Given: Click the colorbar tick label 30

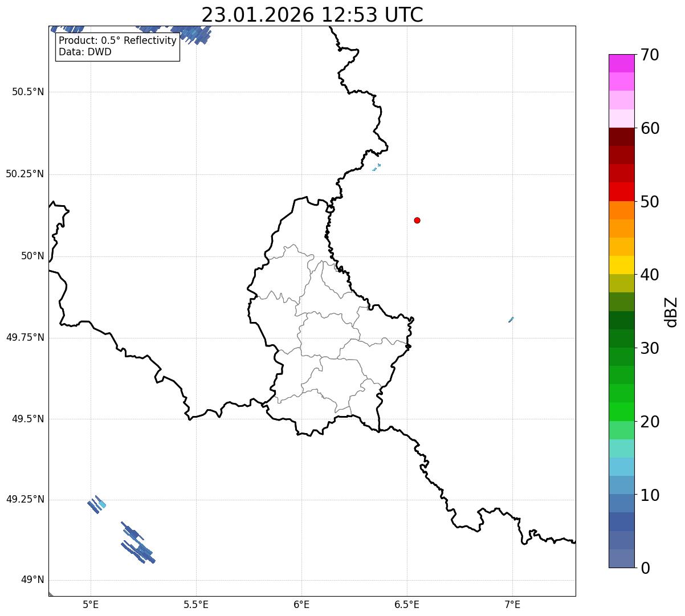Looking at the screenshot, I should (x=650, y=348).
